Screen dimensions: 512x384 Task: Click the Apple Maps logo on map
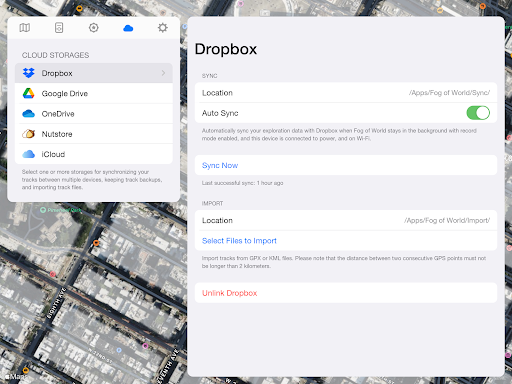point(15,377)
